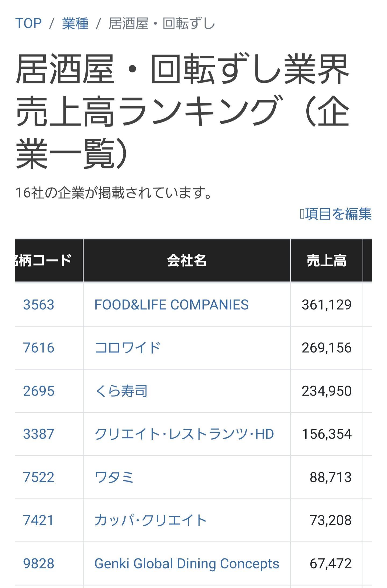Open the TOP breadcrumb link
The height and width of the screenshot is (588, 387).
(28, 23)
